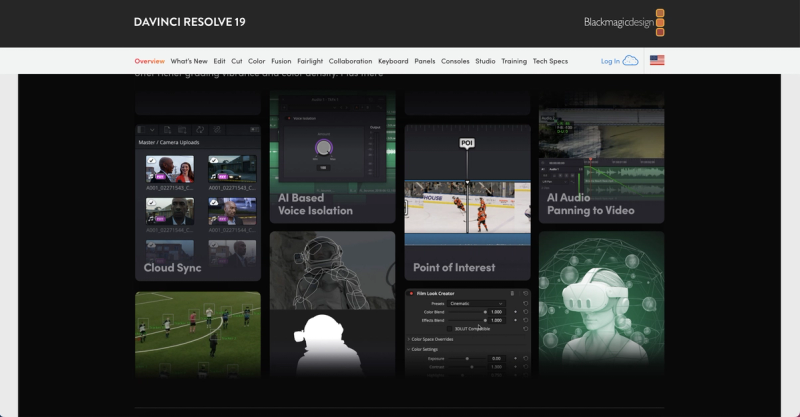Open the Training tab
The width and height of the screenshot is (800, 417).
tap(514, 61)
